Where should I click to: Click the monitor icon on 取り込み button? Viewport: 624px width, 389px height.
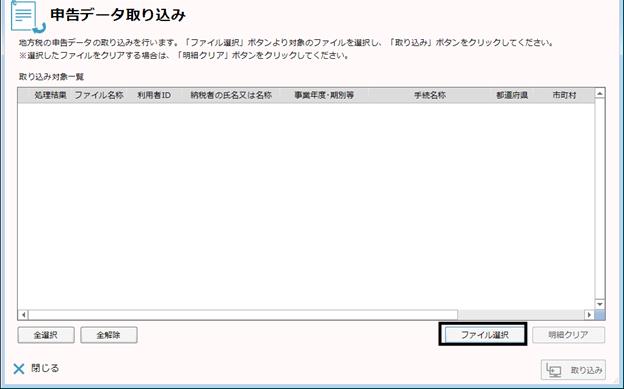pyautogui.click(x=554, y=370)
